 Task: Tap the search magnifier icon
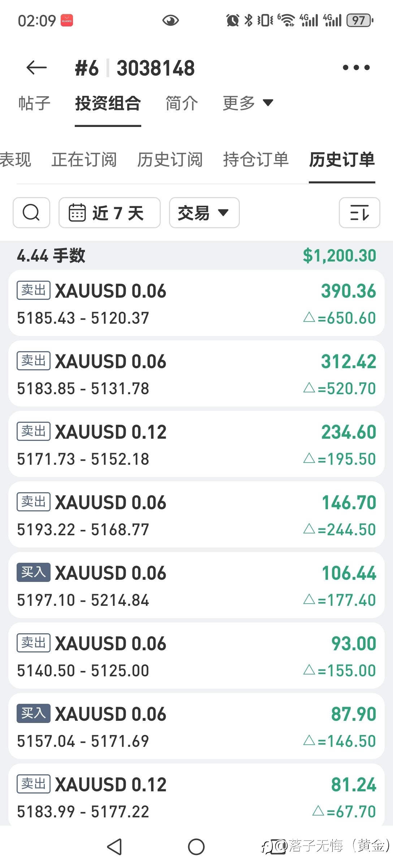[x=31, y=213]
